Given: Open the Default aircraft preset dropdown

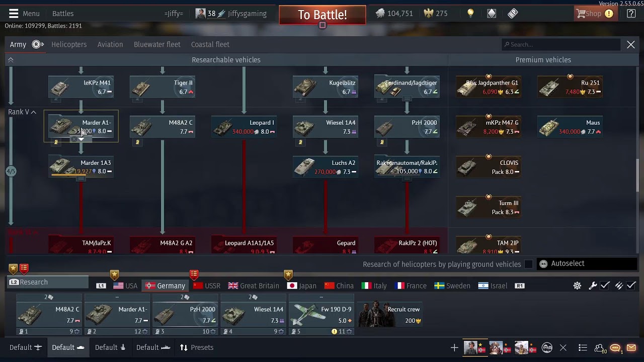Looking at the screenshot, I should (x=25, y=347).
